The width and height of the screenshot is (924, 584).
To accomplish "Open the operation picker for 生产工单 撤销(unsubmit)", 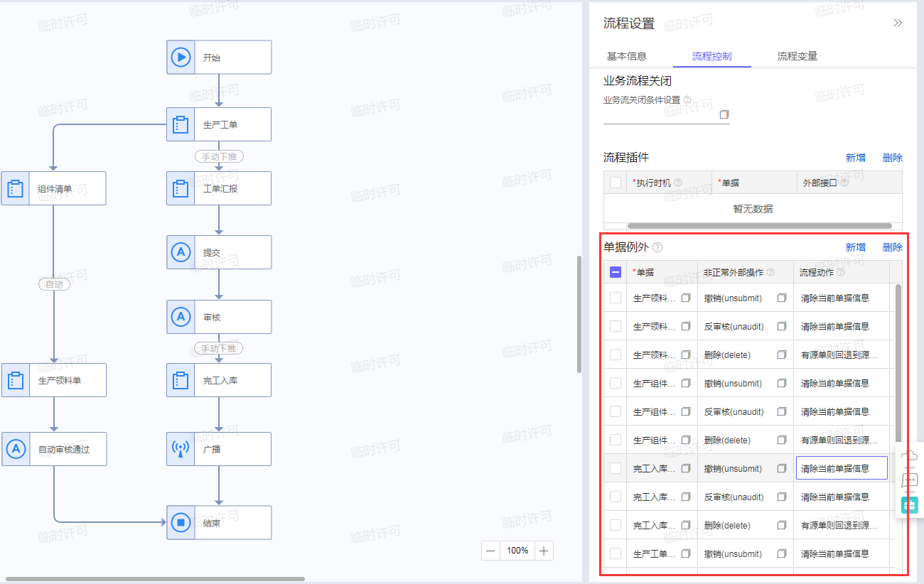I will pos(782,553).
